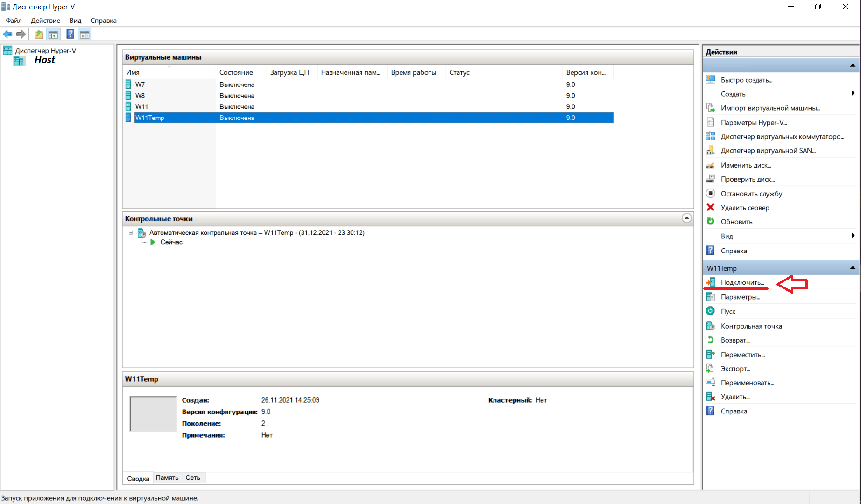Click the red X Удалить сервер icon
The image size is (861, 504).
tap(711, 207)
